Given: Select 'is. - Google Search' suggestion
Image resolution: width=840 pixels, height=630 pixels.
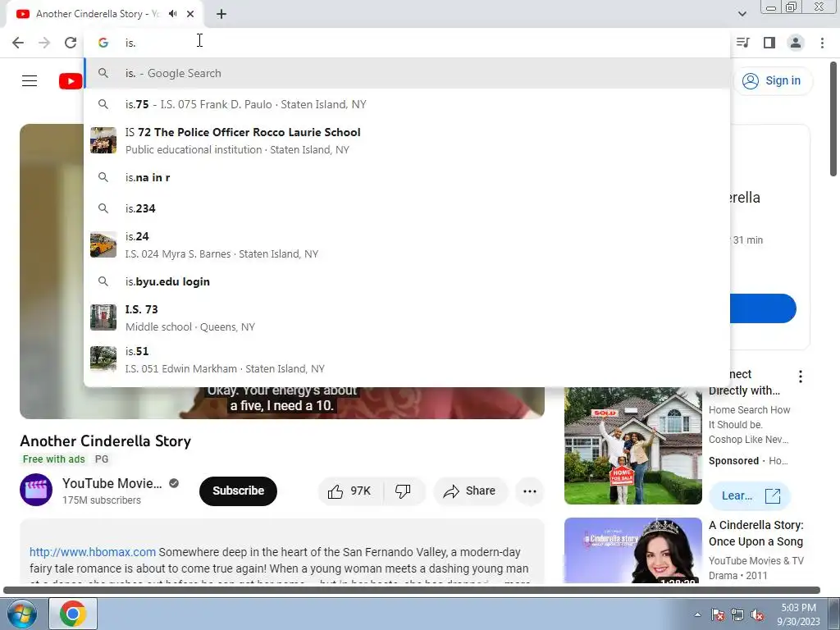Looking at the screenshot, I should click(x=407, y=73).
